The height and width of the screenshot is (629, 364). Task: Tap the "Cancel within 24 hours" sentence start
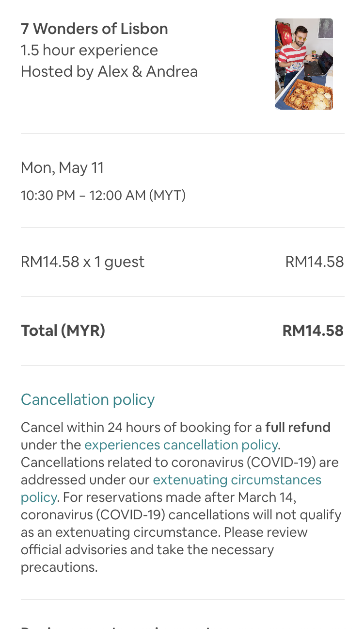tap(78, 428)
